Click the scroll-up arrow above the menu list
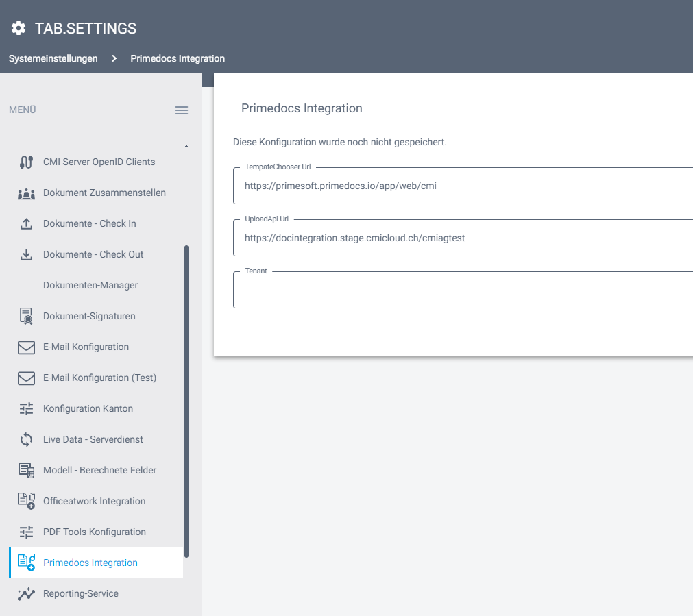The image size is (693, 616). [x=186, y=146]
